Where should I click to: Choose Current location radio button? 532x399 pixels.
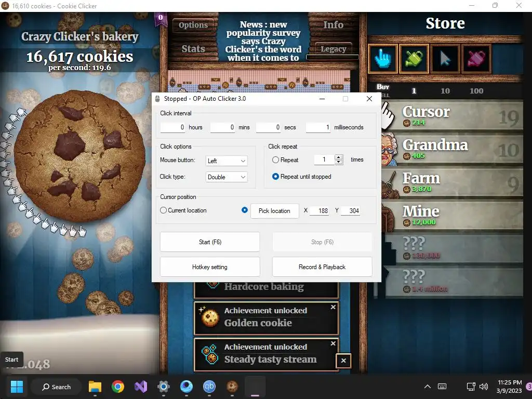tap(163, 210)
